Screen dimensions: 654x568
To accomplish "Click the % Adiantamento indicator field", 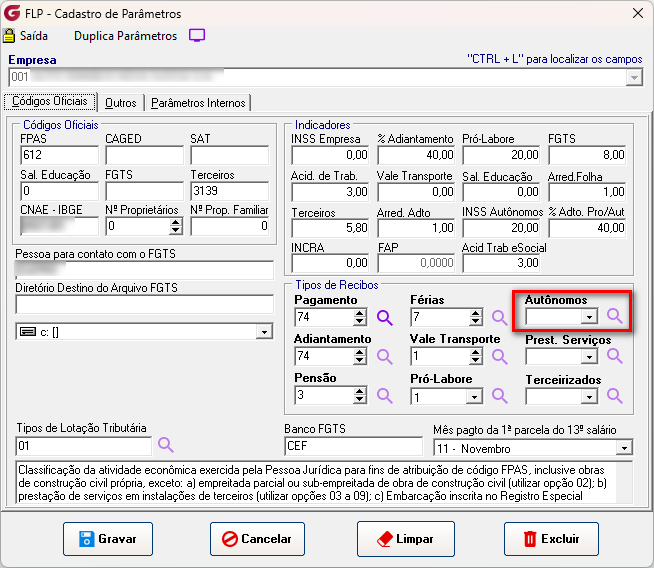I will [x=416, y=155].
